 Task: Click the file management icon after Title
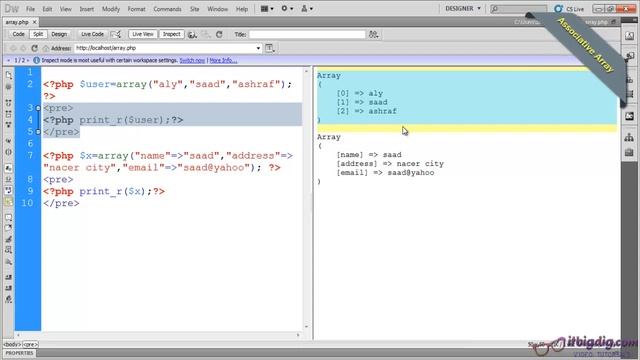(373, 35)
